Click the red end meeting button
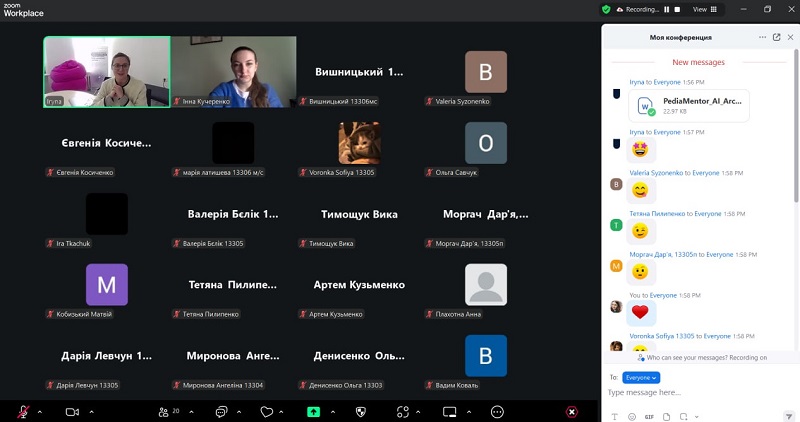800x422 pixels. click(572, 411)
